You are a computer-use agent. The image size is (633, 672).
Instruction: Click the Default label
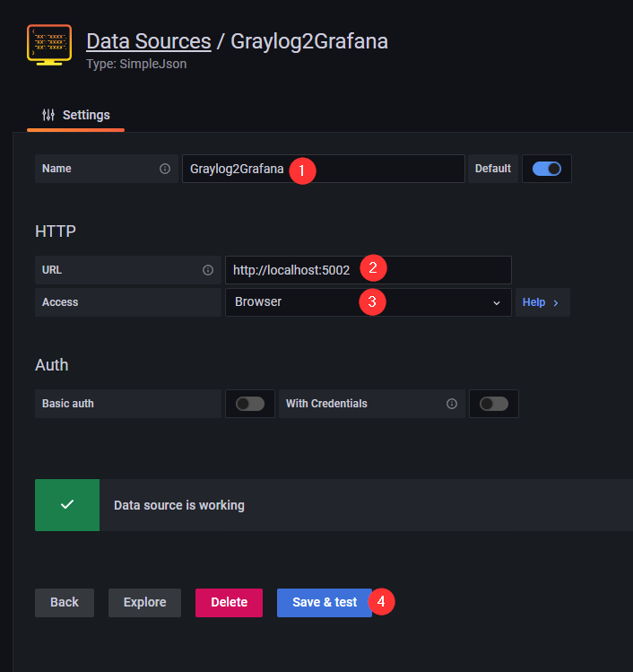(x=493, y=169)
